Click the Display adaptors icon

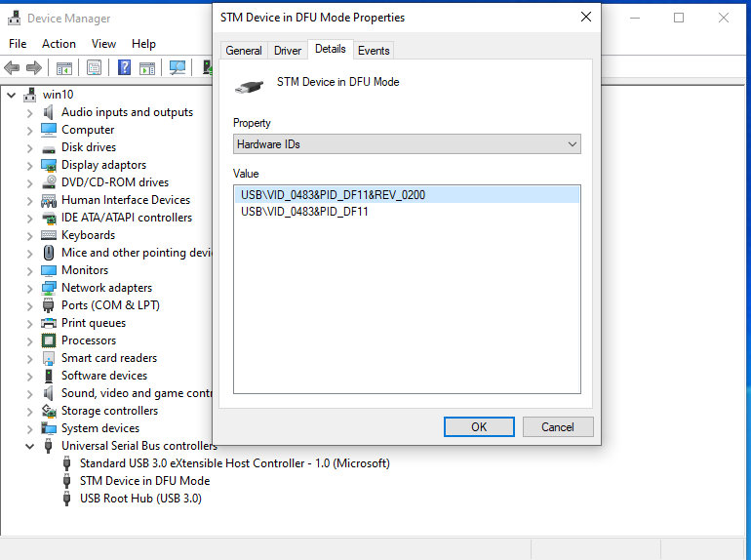(x=49, y=165)
